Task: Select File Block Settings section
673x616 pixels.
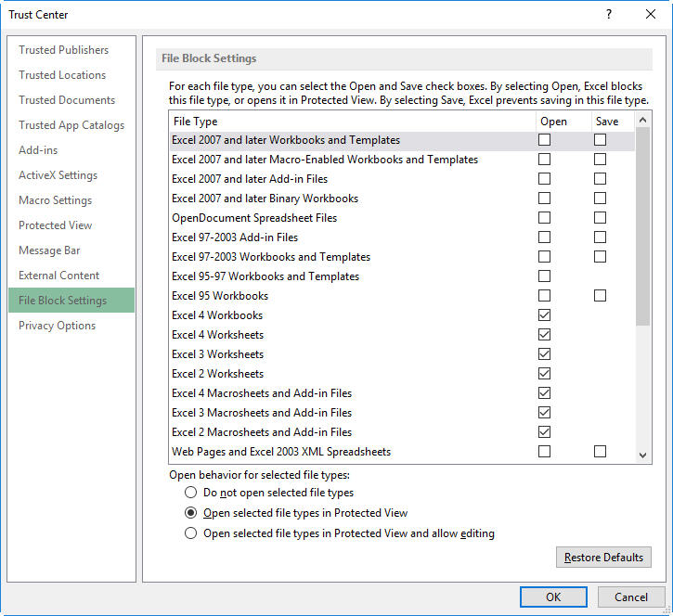Action: coord(71,301)
